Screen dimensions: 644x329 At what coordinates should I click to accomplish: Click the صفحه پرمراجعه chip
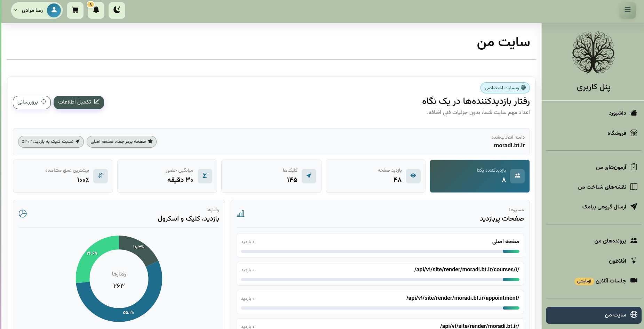121,141
